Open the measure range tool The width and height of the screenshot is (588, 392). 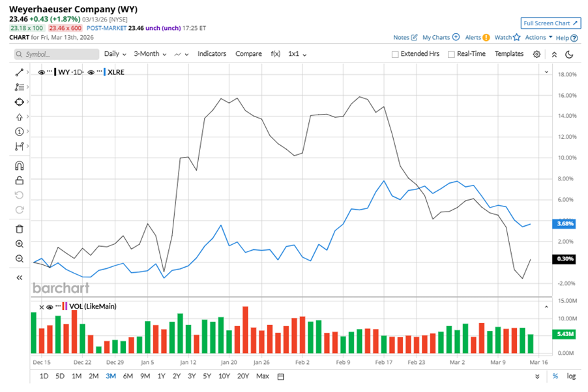click(19, 146)
